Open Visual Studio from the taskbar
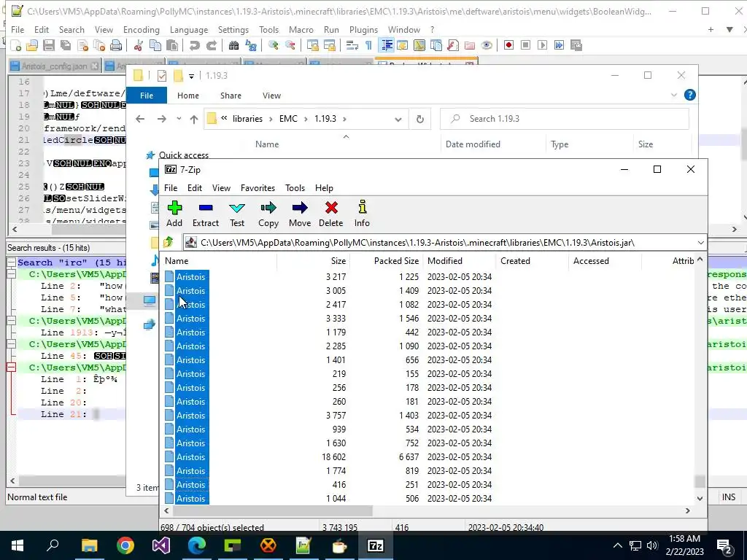This screenshot has width=747, height=560. [161, 545]
